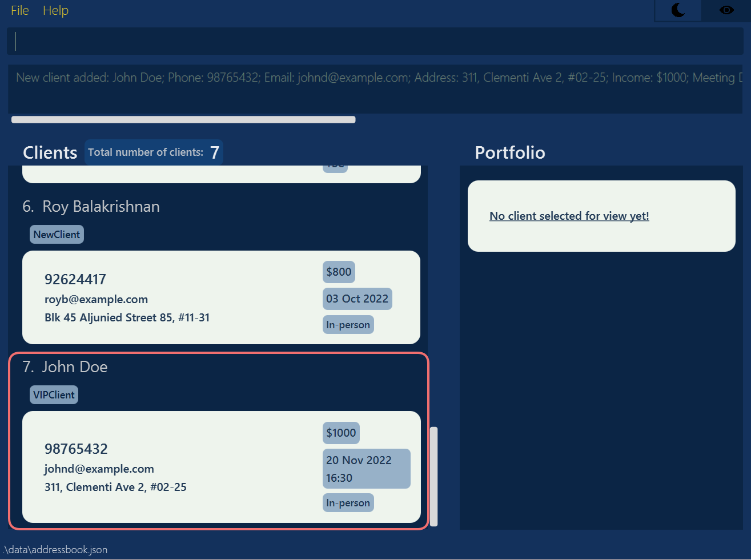The height and width of the screenshot is (560, 751).
Task: Switch to dark mode moon icon
Action: (678, 10)
